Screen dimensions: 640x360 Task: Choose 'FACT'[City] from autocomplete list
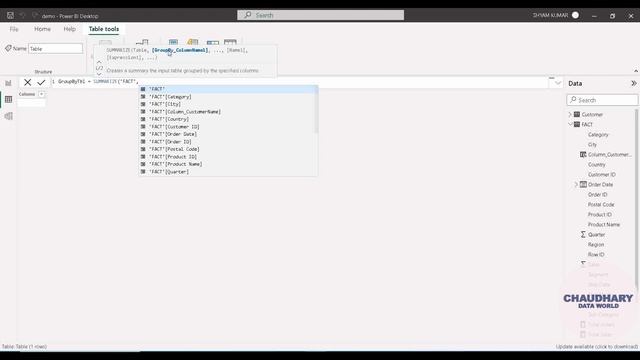[228, 104]
